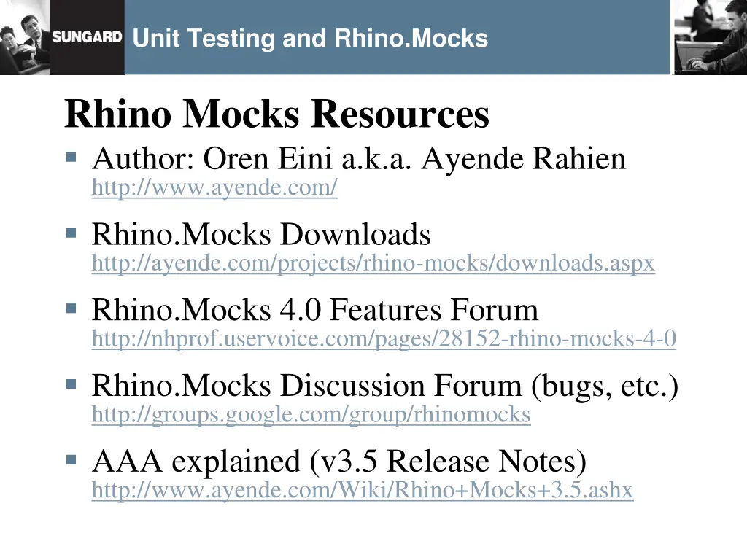The image size is (747, 560).
Task: Click 'Rhino.Mocks Discussion Forum (bugs, etc.)' text
Action: pyautogui.click(x=385, y=386)
